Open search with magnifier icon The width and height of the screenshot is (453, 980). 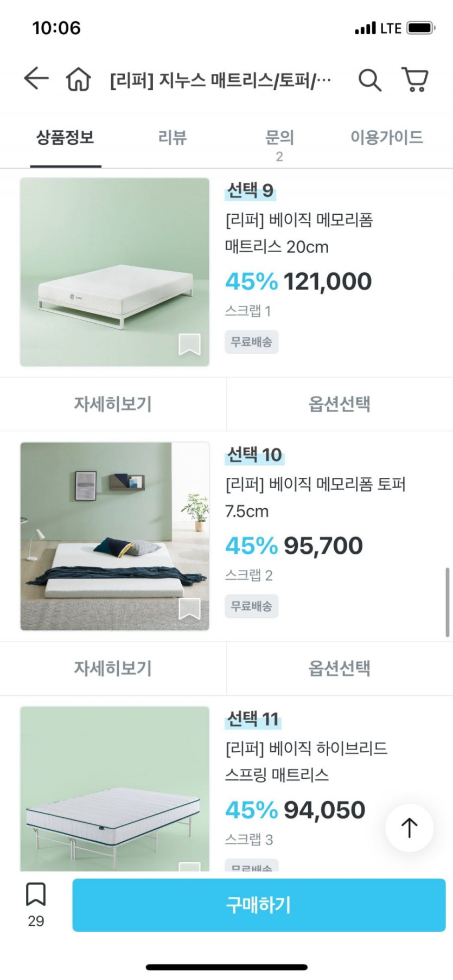click(369, 80)
